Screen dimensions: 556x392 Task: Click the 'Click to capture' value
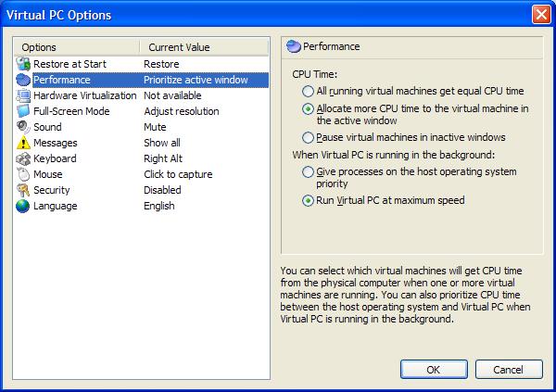click(178, 174)
